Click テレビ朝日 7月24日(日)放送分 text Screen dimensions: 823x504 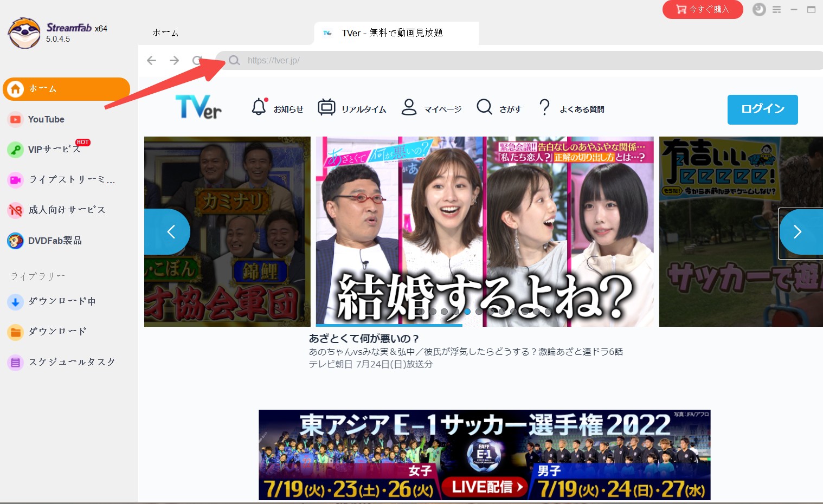(371, 364)
